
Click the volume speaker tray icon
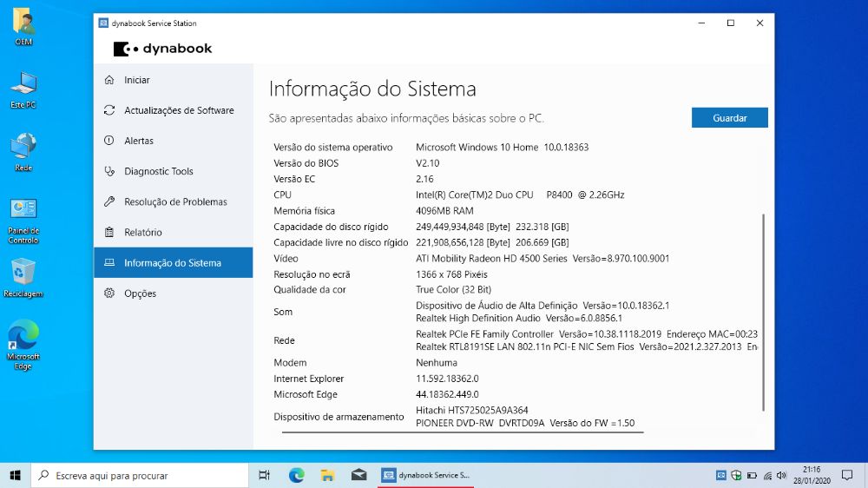[782, 475]
